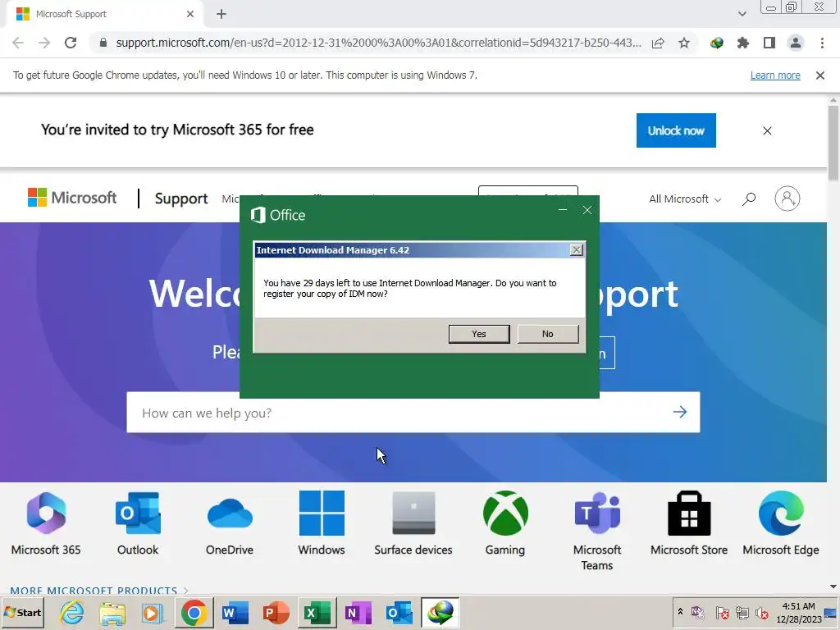This screenshot has height=630, width=840.
Task: Click Yes in the IDM registration dialog
Action: [479, 334]
